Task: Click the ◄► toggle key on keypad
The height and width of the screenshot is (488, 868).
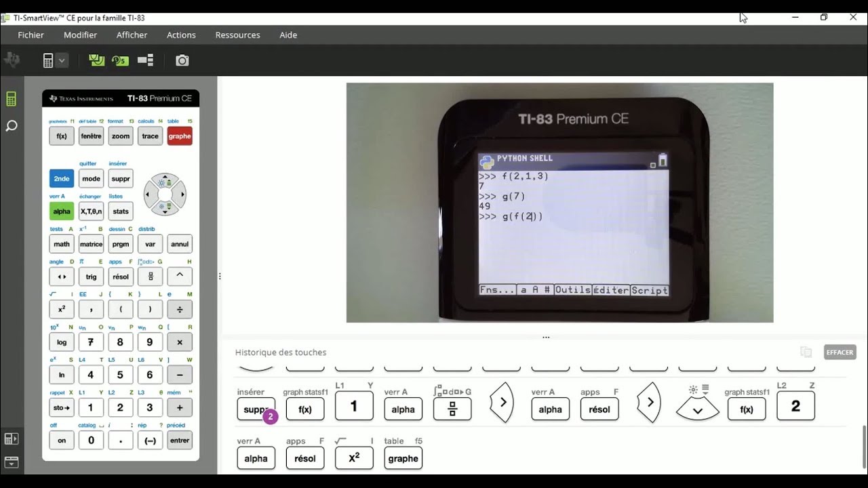Action: pyautogui.click(x=61, y=277)
